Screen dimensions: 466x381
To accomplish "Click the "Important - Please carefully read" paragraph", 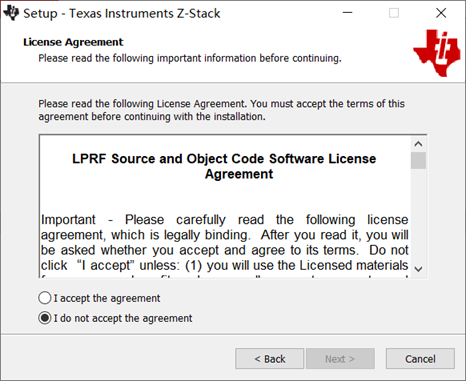I will [x=224, y=243].
